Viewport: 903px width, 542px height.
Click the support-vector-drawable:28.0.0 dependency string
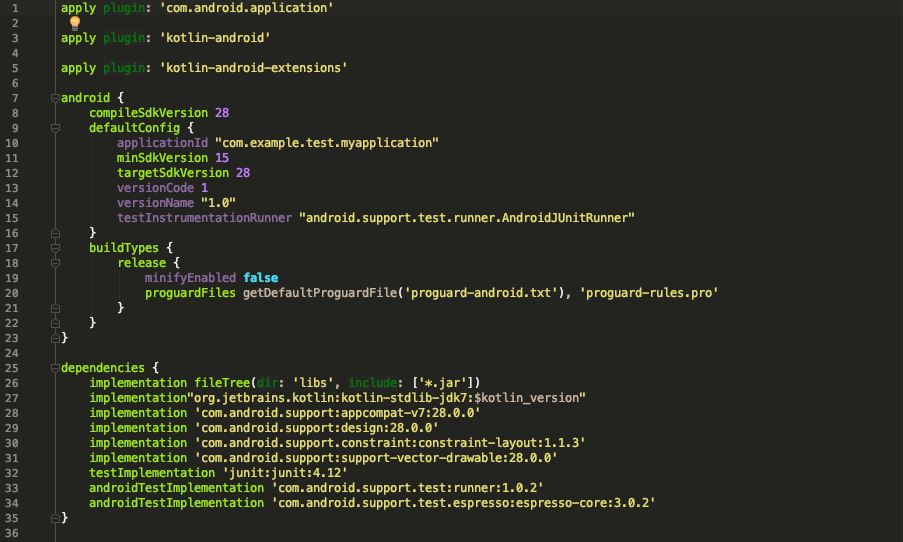376,458
